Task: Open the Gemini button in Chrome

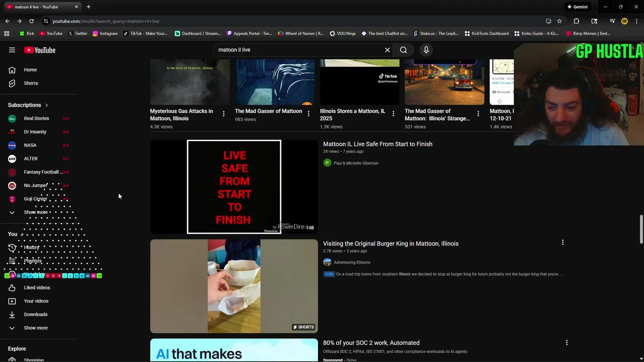Action: coord(577,7)
